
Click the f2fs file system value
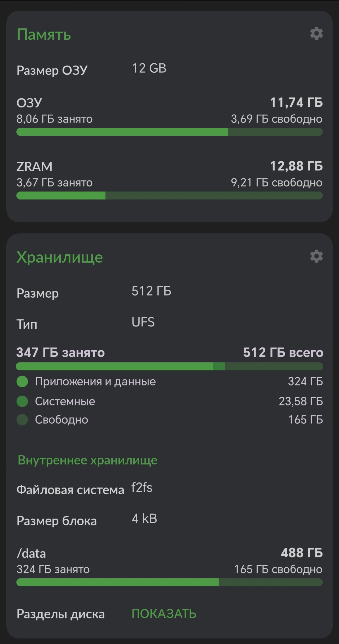click(142, 488)
